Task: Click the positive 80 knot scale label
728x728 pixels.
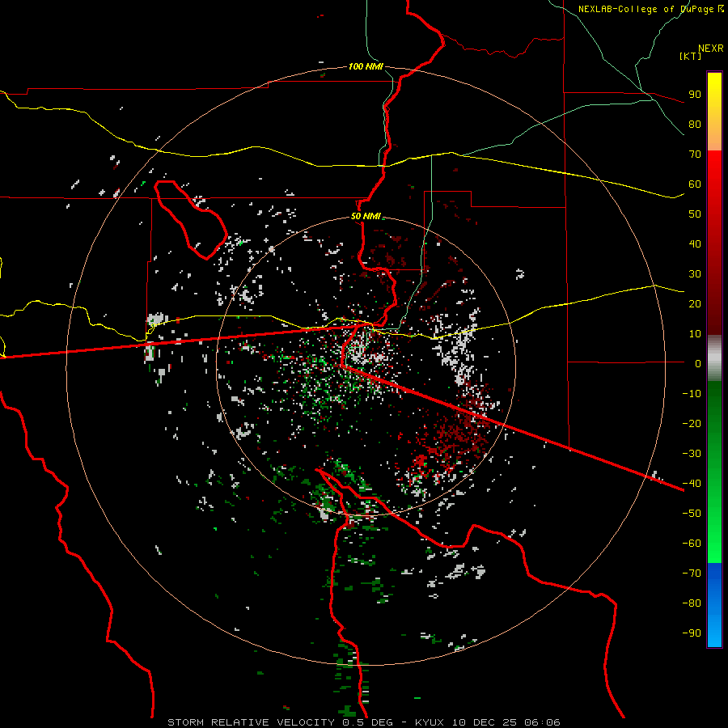Action: 695,124
